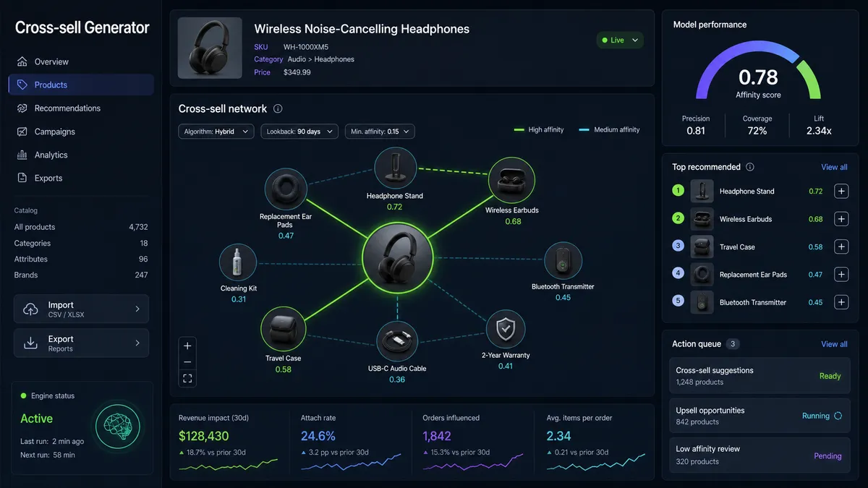The width and height of the screenshot is (868, 488).
Task: Select the Replacement Ear Pads node
Action: (x=285, y=189)
